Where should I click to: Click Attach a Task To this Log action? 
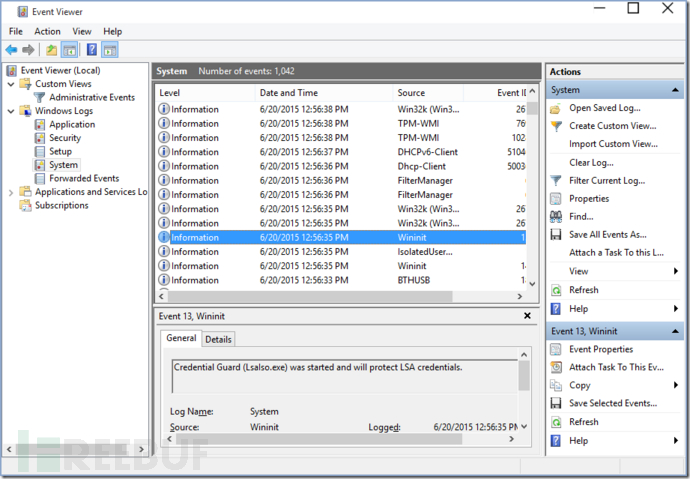pyautogui.click(x=616, y=253)
